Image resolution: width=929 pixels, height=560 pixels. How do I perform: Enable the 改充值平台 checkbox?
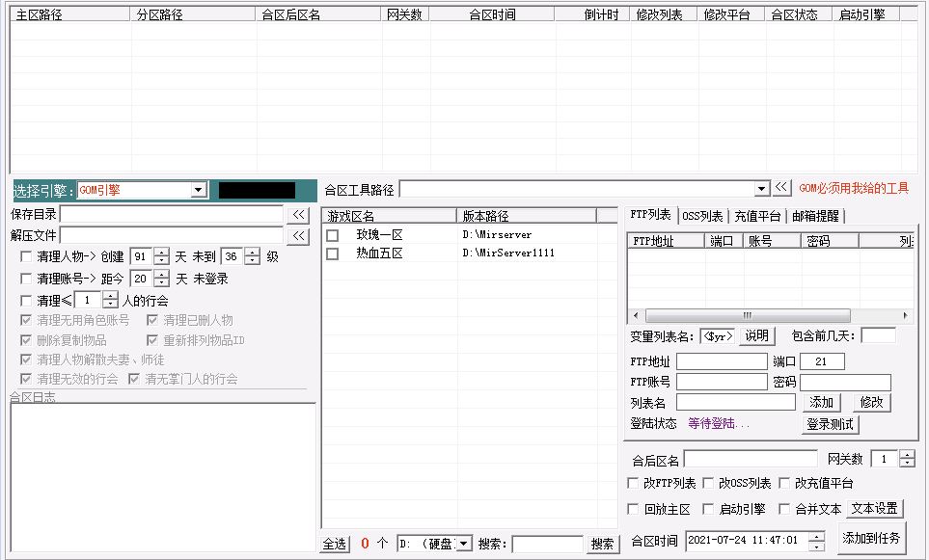tap(784, 483)
